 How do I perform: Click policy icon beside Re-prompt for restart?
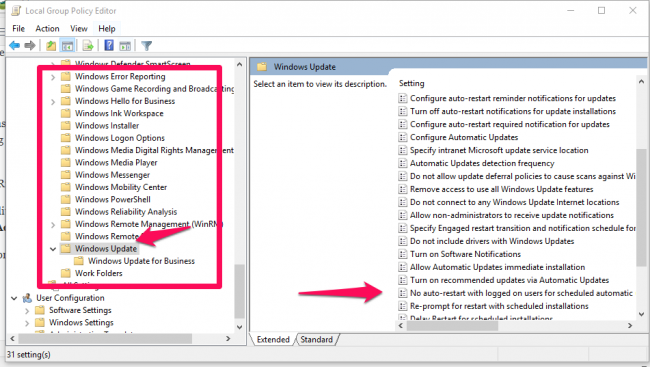click(x=402, y=306)
